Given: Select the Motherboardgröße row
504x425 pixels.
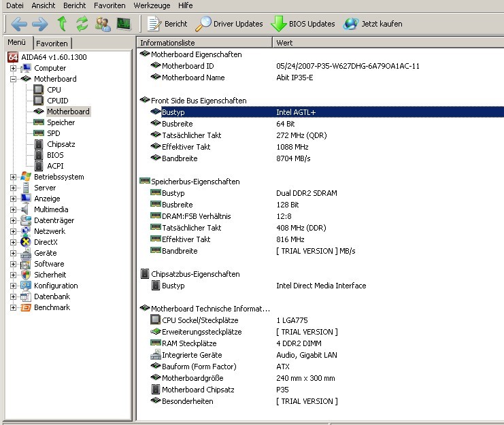Looking at the screenshot, I should (x=320, y=378).
